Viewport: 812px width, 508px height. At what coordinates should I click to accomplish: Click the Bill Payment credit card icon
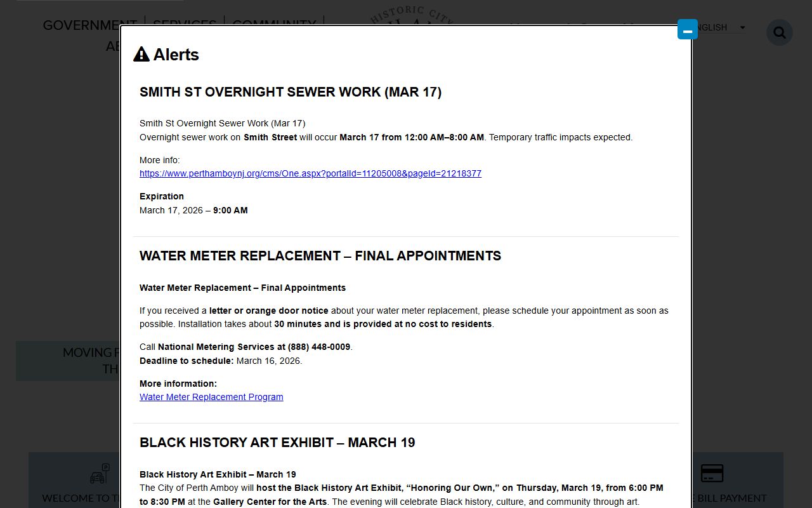click(x=712, y=473)
